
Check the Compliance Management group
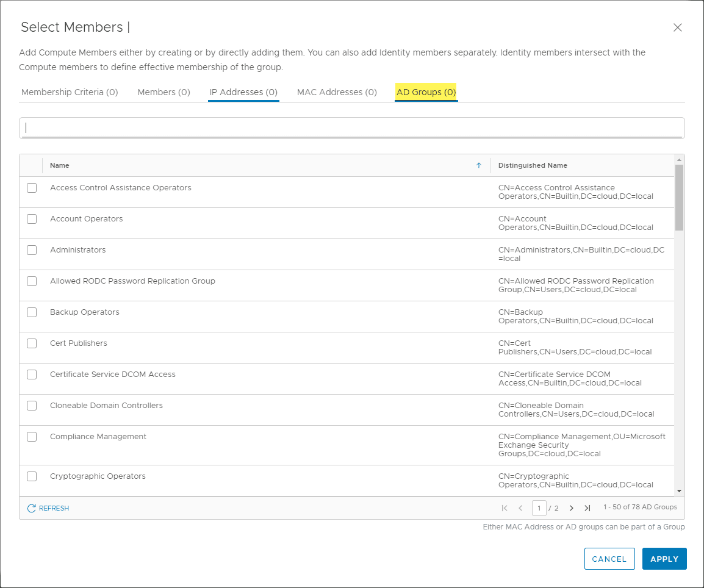(32, 436)
